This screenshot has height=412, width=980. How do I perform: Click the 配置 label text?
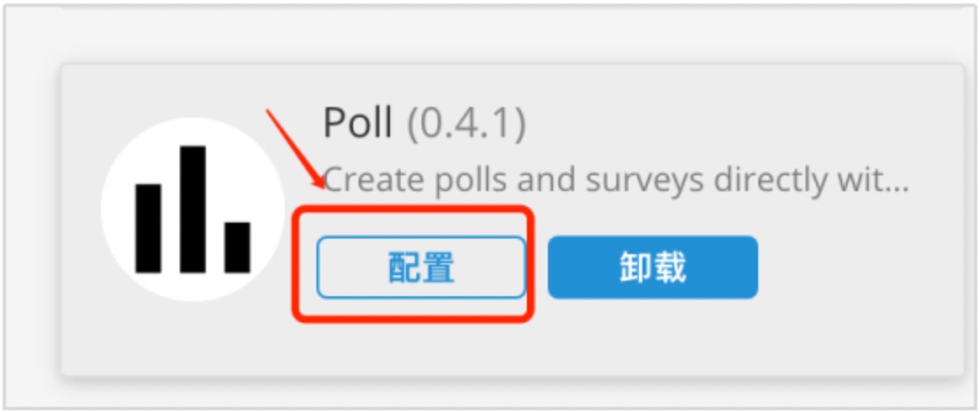click(x=422, y=267)
